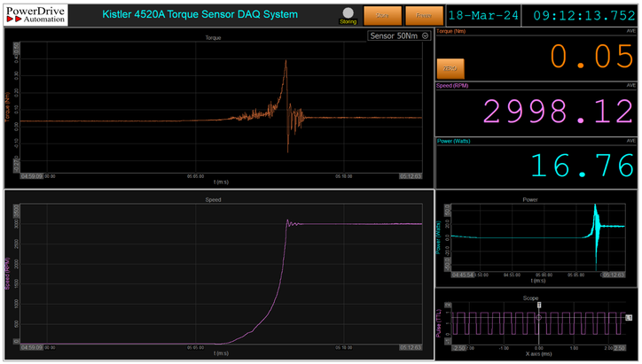Click the scope cursor circle at trigger crossing
The image size is (642, 364).
(x=539, y=318)
